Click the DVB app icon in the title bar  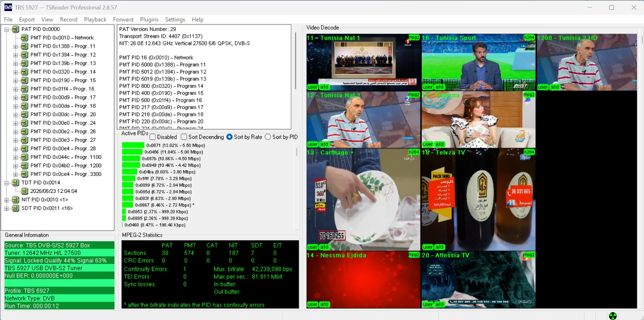(x=8, y=7)
